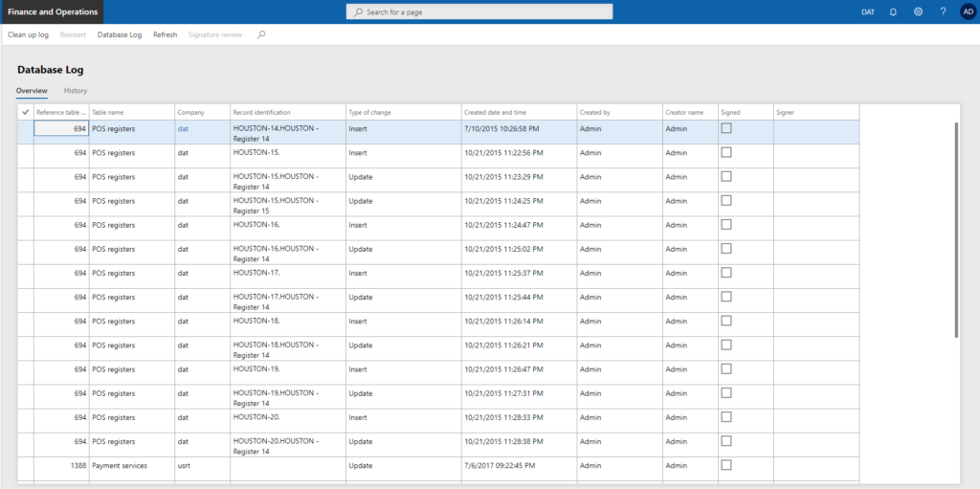Image resolution: width=980 pixels, height=489 pixels.
Task: Open the Database Log action menu
Action: [x=120, y=35]
